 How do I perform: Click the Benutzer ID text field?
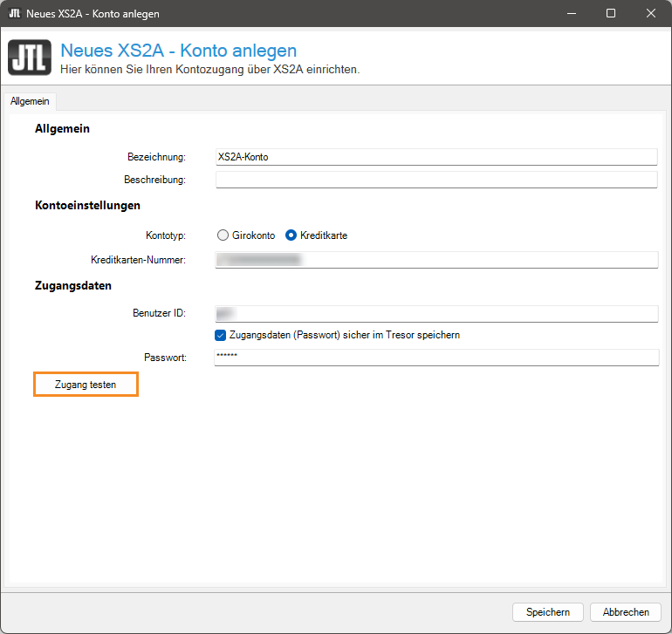[x=435, y=313]
